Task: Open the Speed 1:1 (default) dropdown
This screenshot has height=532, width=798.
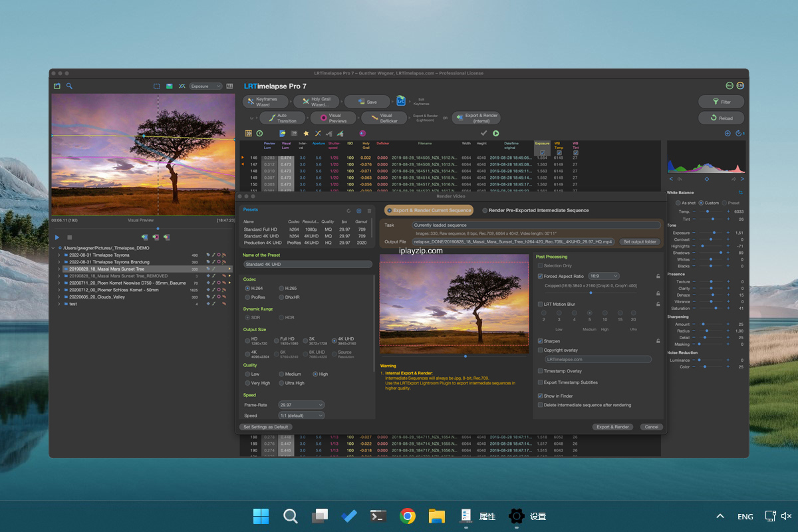Action: [301, 416]
